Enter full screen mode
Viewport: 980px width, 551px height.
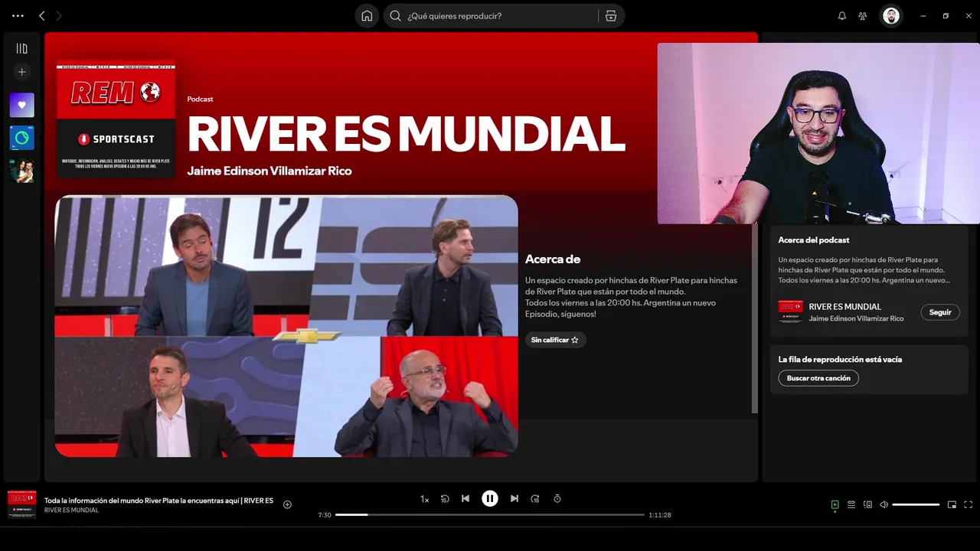point(969,505)
